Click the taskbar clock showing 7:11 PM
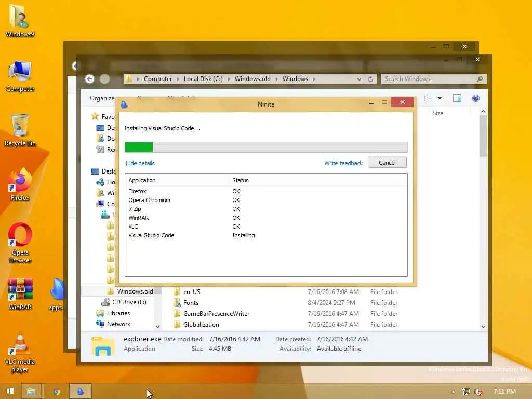Screen dimensions: 532x399 click(x=505, y=392)
